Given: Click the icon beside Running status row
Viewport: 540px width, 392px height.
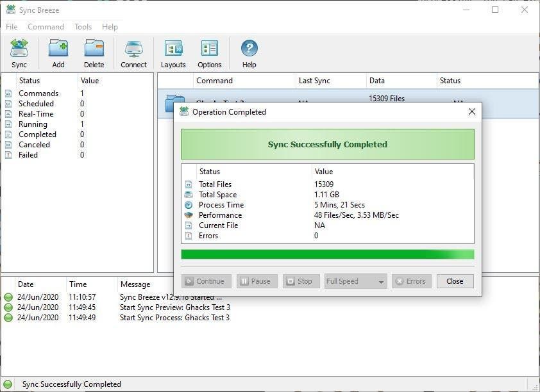Looking at the screenshot, I should [x=8, y=124].
